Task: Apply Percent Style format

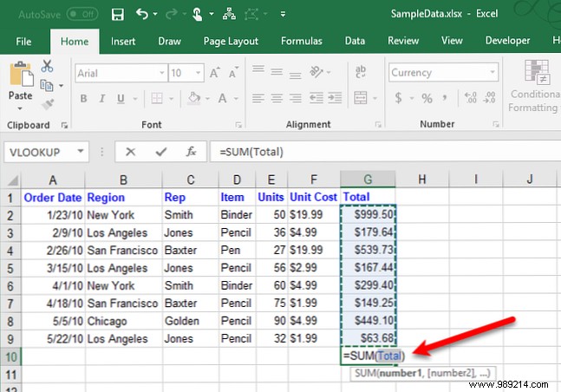Action: point(427,98)
